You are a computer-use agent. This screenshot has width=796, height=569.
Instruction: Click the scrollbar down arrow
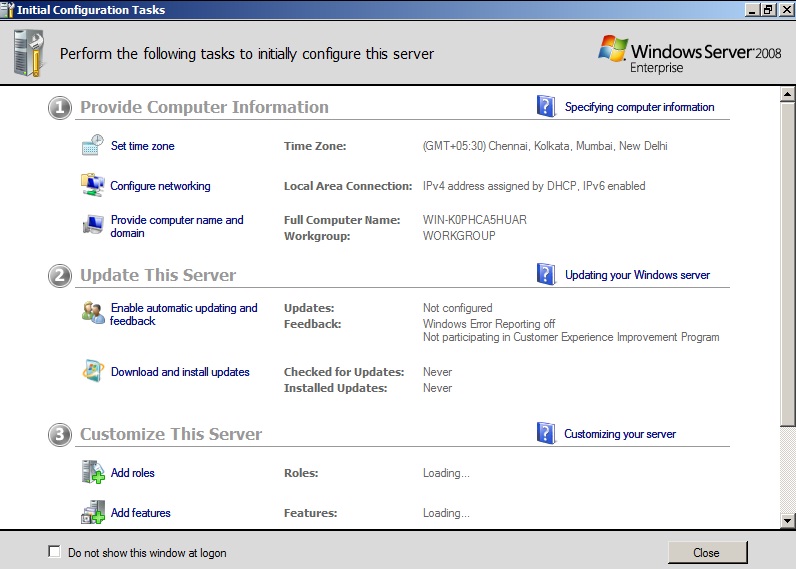pos(788,520)
